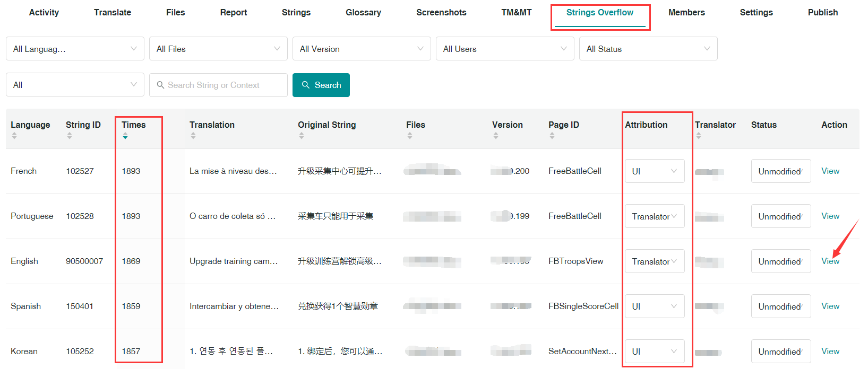Viewport: 868px width, 369px height.
Task: Focus the Search String or Context field
Action: point(218,85)
